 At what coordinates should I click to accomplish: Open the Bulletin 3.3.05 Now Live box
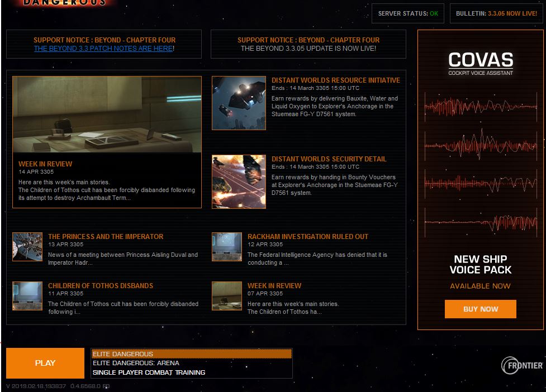pos(496,13)
